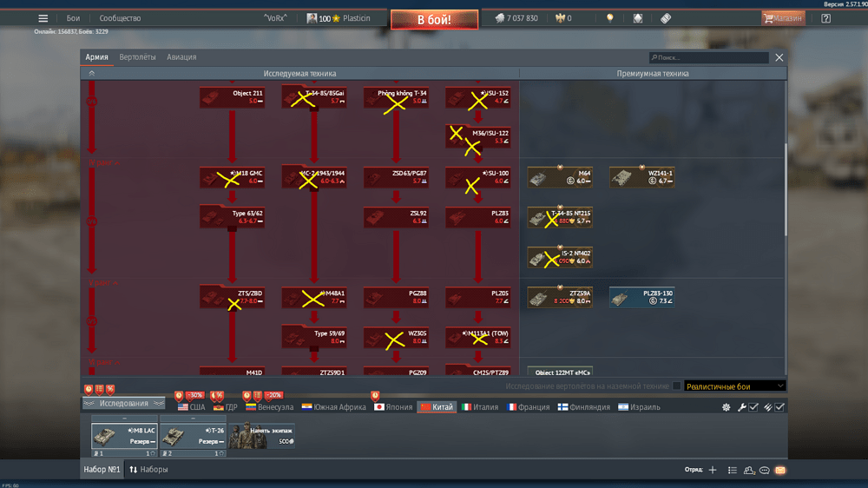Toggle checkbox next to double wrench
Viewport: 868px width, 488px height.
pyautogui.click(x=779, y=407)
